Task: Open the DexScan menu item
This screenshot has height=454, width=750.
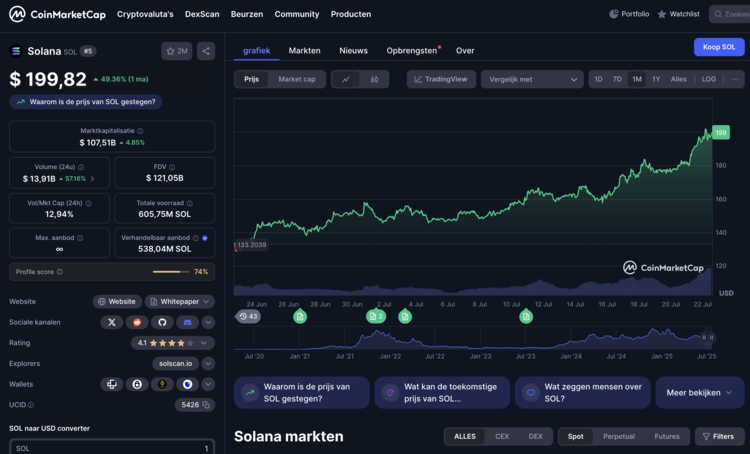Action: coord(202,14)
